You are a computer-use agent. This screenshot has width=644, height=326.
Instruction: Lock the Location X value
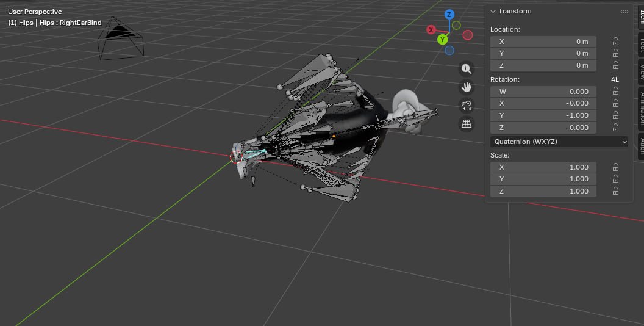615,42
